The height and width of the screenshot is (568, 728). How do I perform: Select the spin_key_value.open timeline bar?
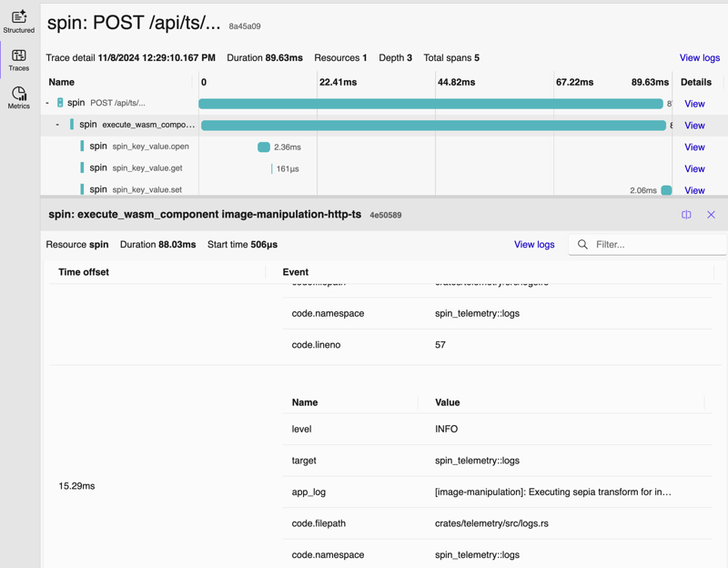coord(264,147)
